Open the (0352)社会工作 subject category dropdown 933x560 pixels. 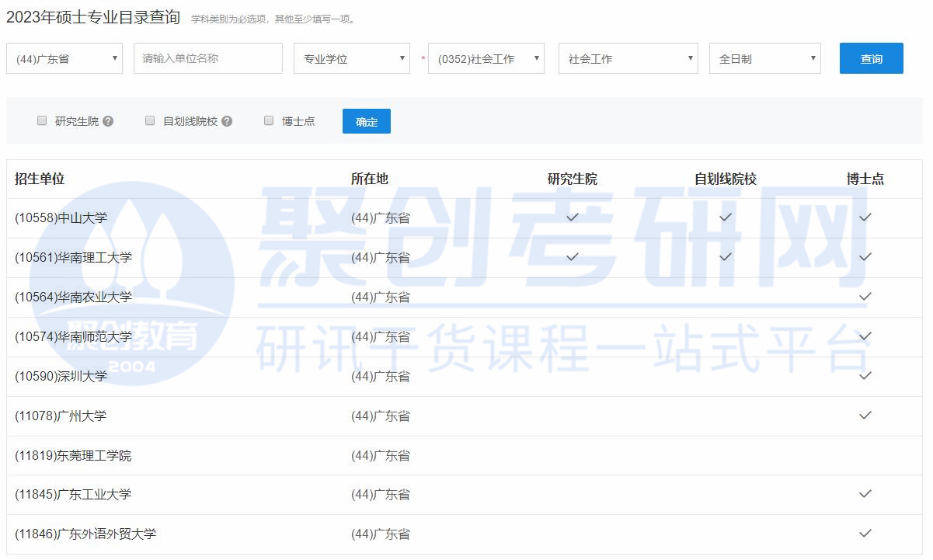486,58
